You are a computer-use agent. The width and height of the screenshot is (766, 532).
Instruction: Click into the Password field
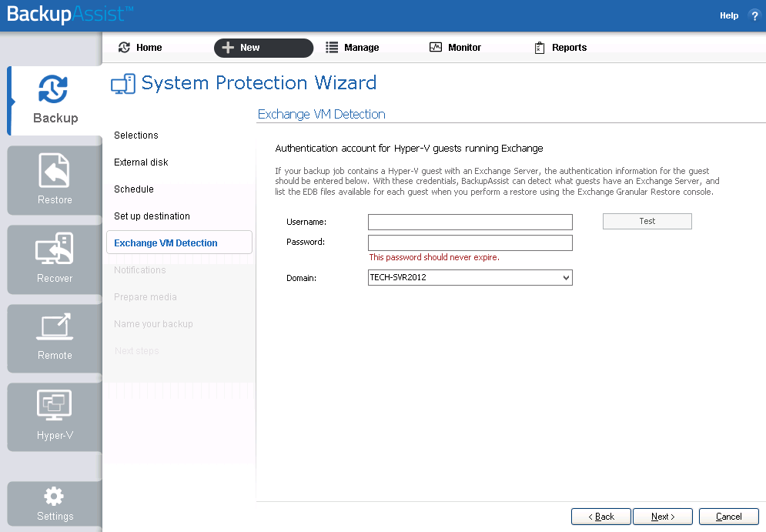[x=470, y=243]
